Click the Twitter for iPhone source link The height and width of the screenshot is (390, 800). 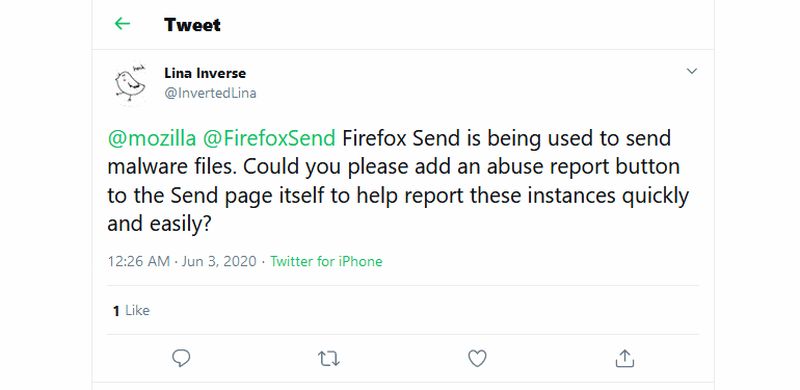click(326, 261)
